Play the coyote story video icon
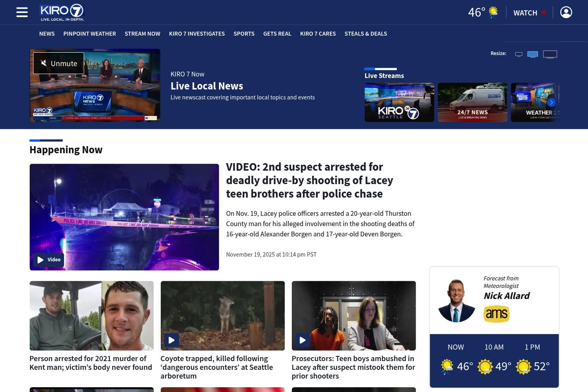The height and width of the screenshot is (392, 588). (171, 340)
